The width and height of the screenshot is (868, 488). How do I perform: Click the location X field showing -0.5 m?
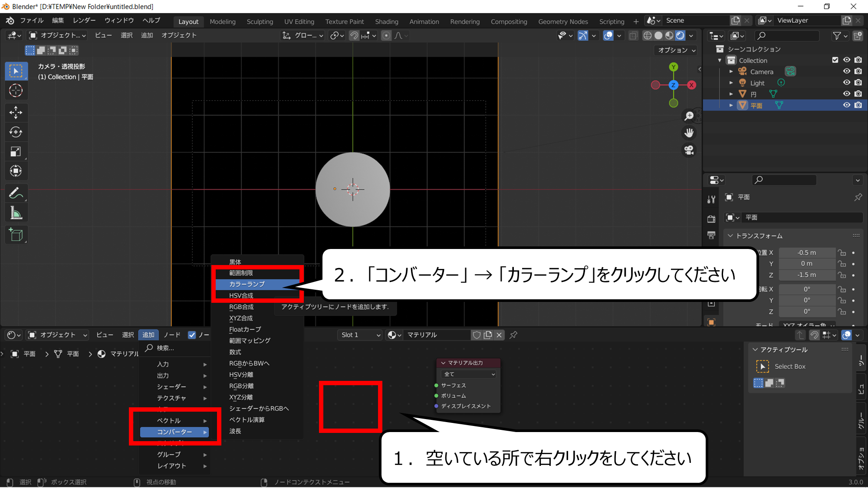click(x=807, y=252)
